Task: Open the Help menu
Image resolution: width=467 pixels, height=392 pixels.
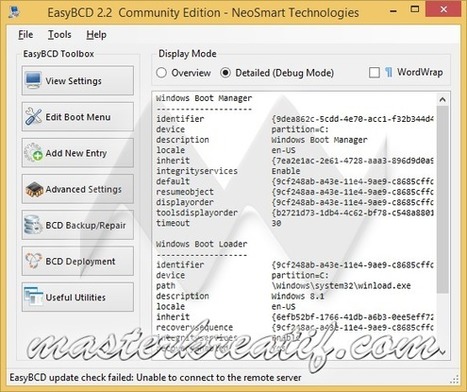Action: point(96,35)
